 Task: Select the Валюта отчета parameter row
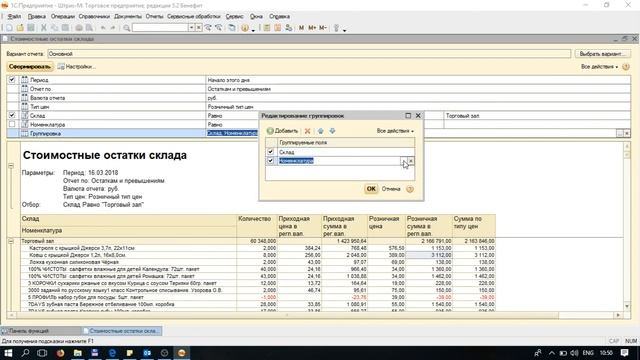click(318, 98)
